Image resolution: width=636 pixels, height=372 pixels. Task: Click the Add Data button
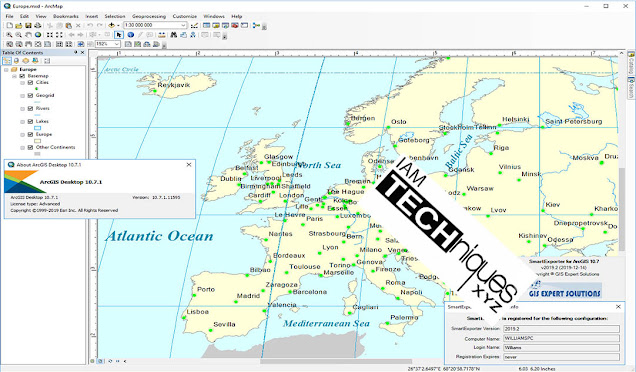pyautogui.click(x=112, y=25)
